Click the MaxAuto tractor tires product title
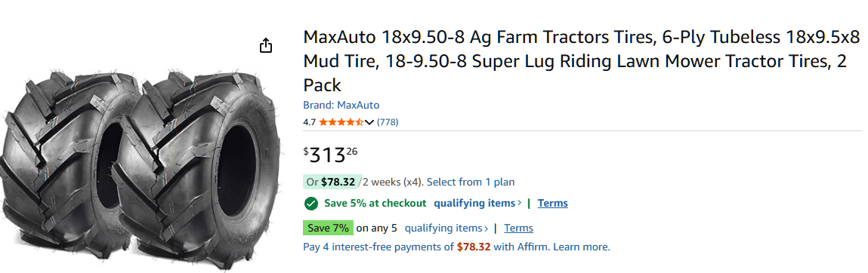The height and width of the screenshot is (273, 868). coord(581,61)
